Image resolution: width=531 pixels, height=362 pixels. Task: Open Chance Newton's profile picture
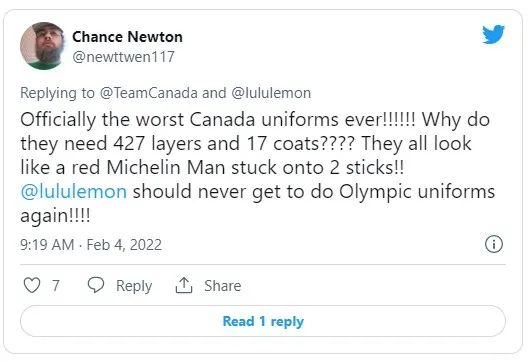42,46
